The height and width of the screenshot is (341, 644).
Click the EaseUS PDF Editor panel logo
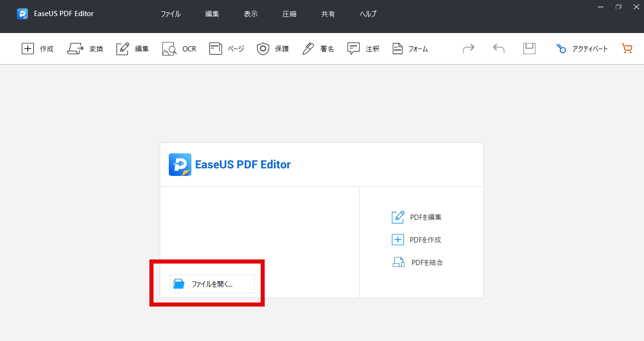tap(180, 165)
